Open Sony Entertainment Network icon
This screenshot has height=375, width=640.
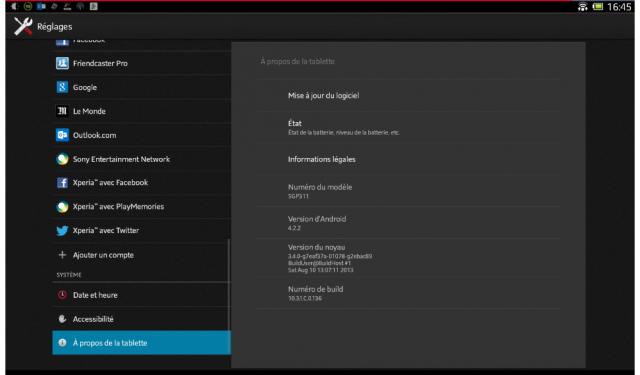[x=62, y=159]
